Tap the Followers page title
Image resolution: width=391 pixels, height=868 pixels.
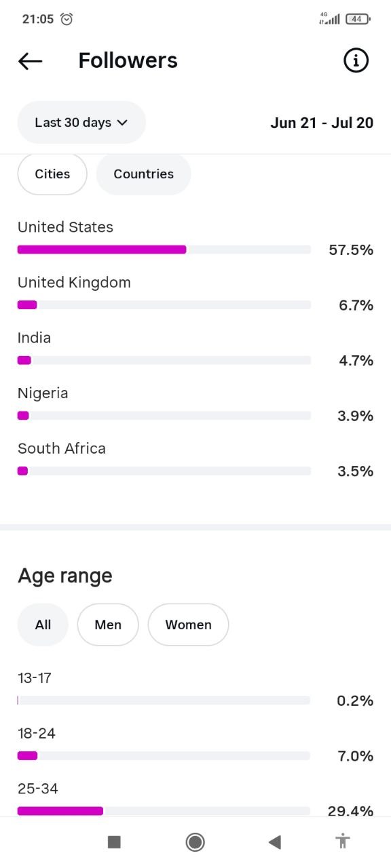coord(128,60)
